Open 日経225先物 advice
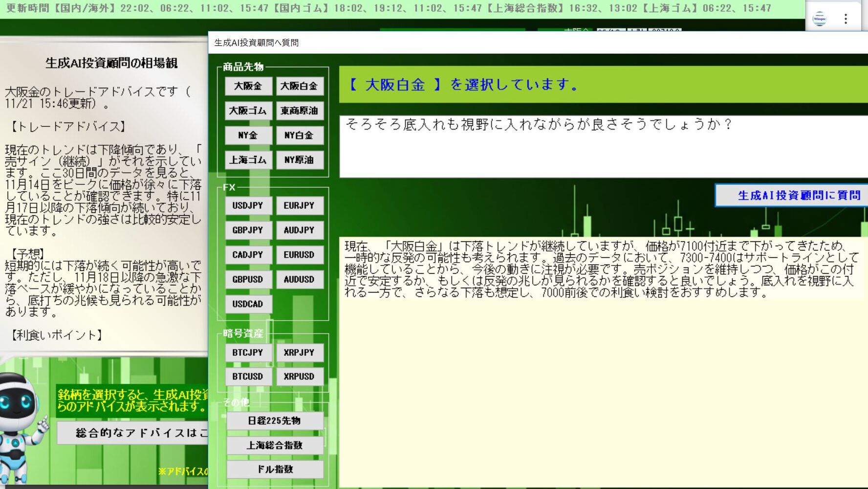Viewport: 868px width, 489px height. coord(275,421)
